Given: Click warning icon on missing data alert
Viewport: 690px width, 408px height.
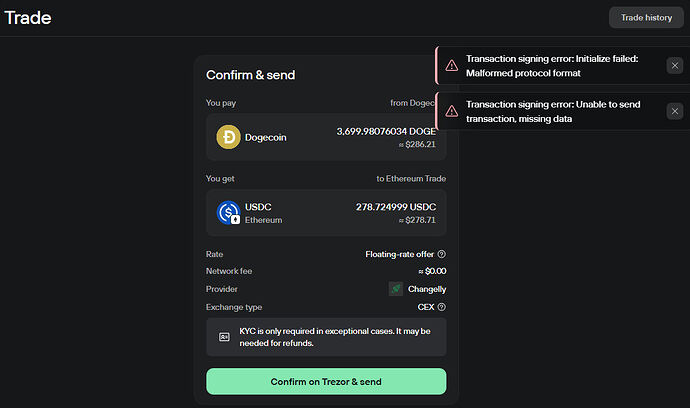Looking at the screenshot, I should [451, 111].
